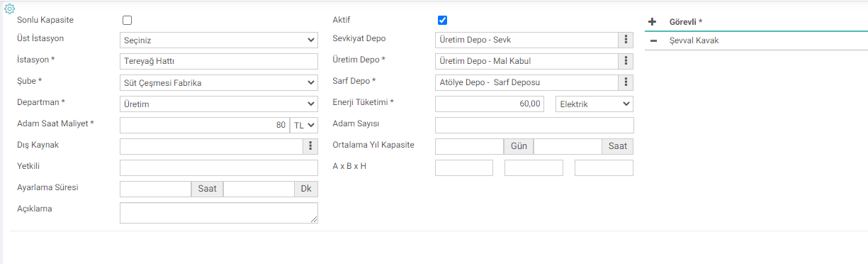868x264 pixels.
Task: Open Sevkiyat Depo three-dot picker
Action: coord(626,40)
